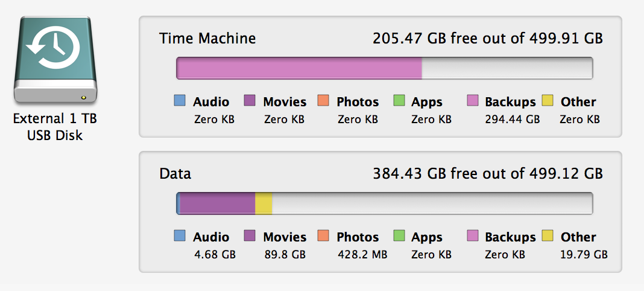Click the Other swatch under Time Machine
The height and width of the screenshot is (291, 644).
pyautogui.click(x=548, y=101)
